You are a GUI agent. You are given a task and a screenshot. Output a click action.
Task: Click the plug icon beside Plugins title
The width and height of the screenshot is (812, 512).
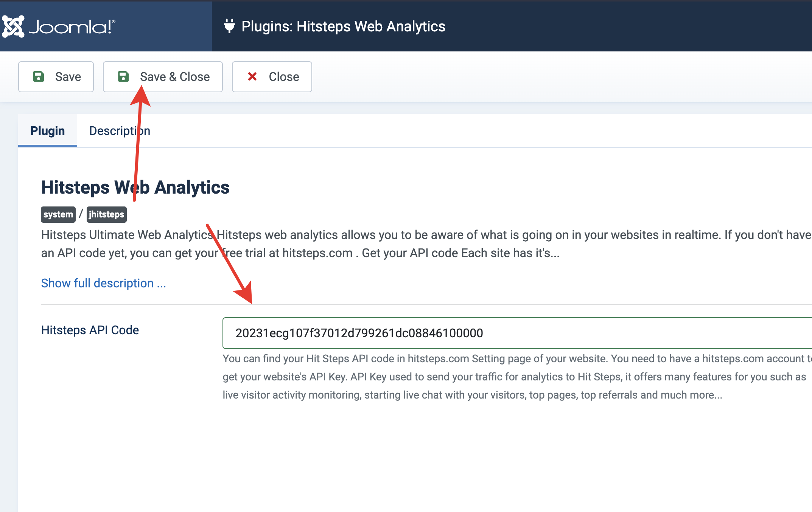click(229, 26)
